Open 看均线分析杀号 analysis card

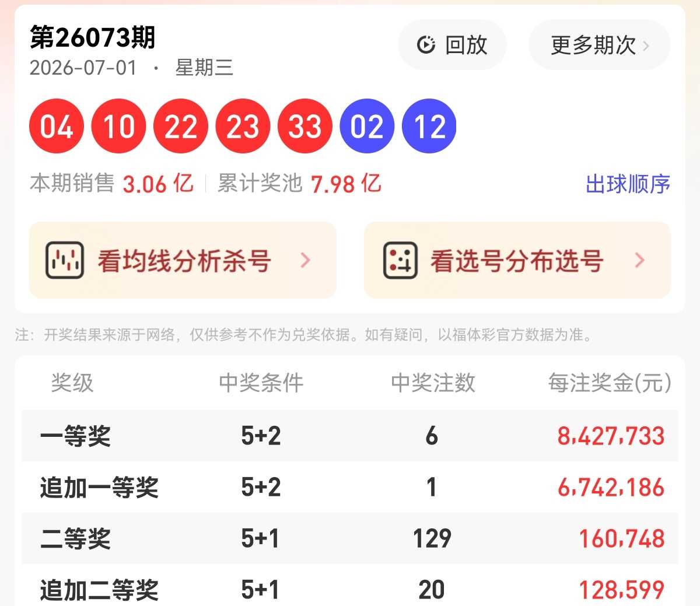pos(183,260)
